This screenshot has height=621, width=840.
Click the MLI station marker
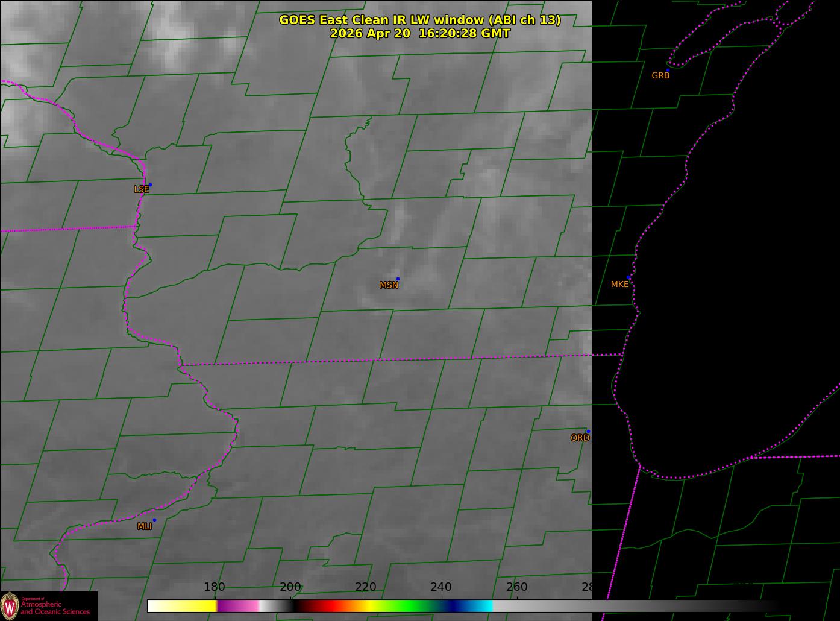[x=154, y=520]
